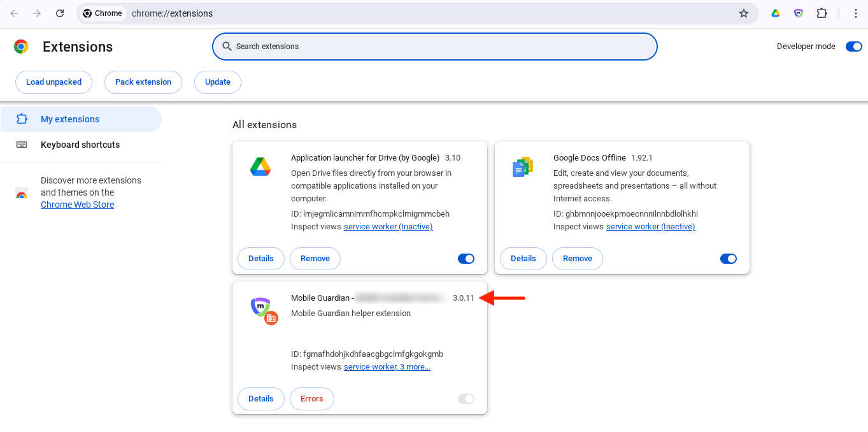Image resolution: width=868 pixels, height=432 pixels.
Task: Click the Extensions page title
Action: coord(78,47)
